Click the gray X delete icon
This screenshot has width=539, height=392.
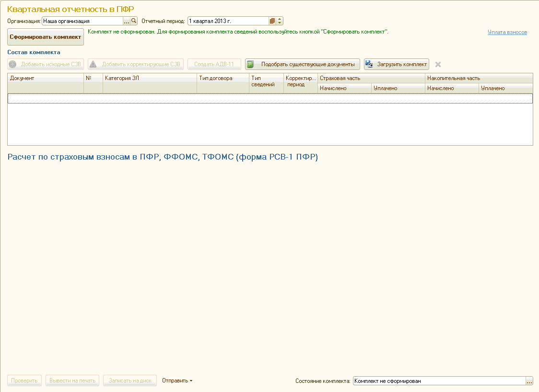pyautogui.click(x=438, y=65)
